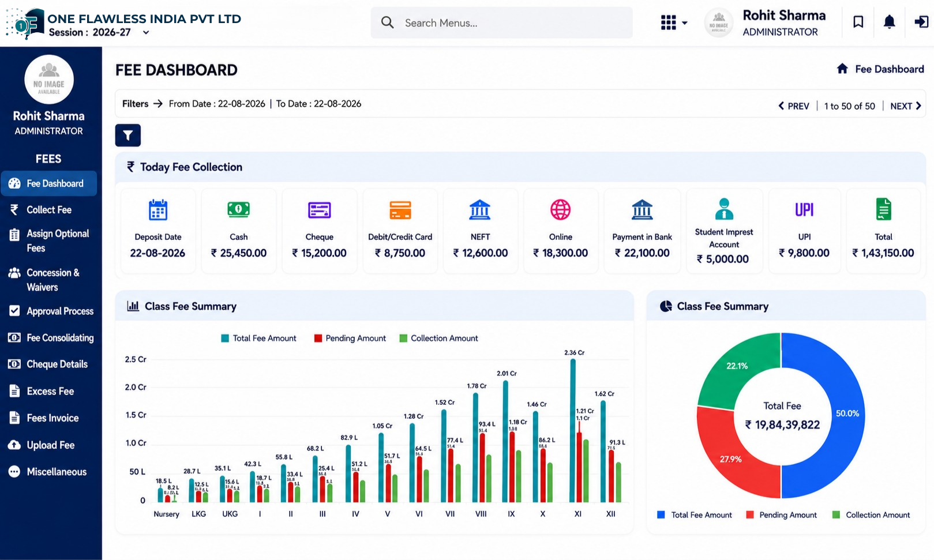934x560 pixels.
Task: Toggle Collection Amount legend under donut chart
Action: click(x=871, y=515)
